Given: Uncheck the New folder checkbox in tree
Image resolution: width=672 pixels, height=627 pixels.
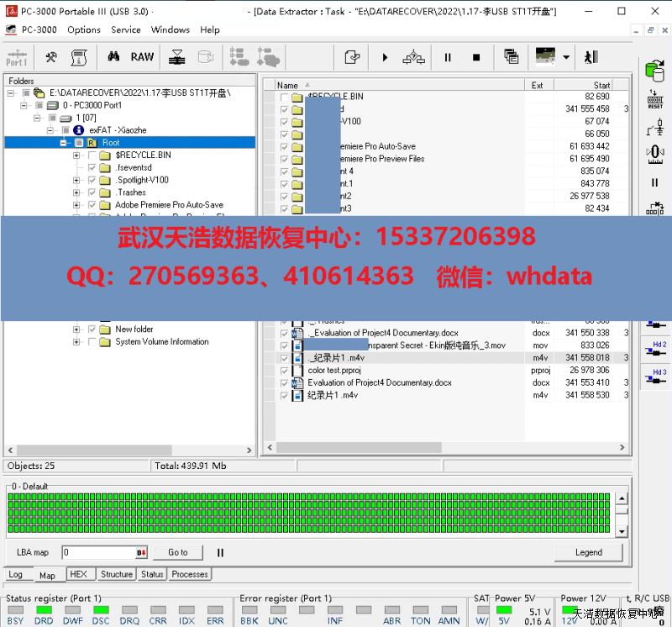Looking at the screenshot, I should click(92, 329).
